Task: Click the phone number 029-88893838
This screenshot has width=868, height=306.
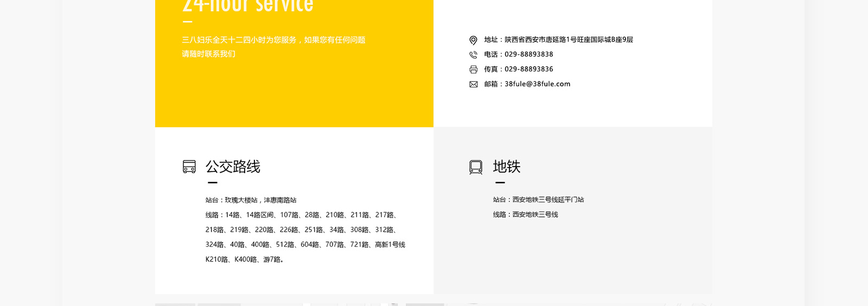Action: 528,54
